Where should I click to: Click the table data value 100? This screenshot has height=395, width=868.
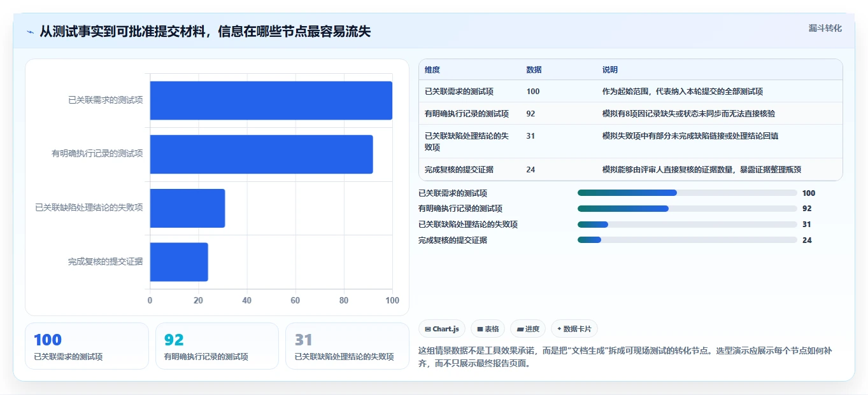click(533, 92)
